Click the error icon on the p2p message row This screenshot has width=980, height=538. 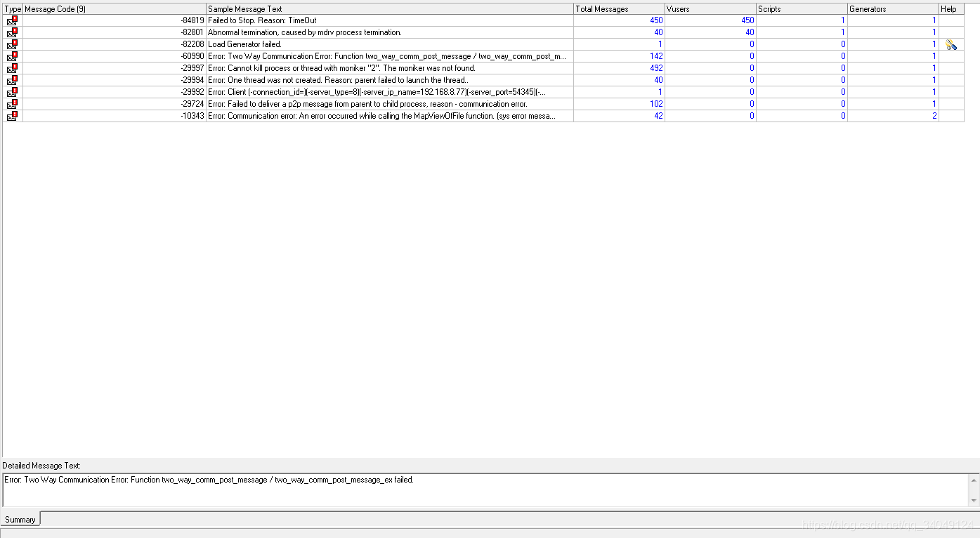12,104
